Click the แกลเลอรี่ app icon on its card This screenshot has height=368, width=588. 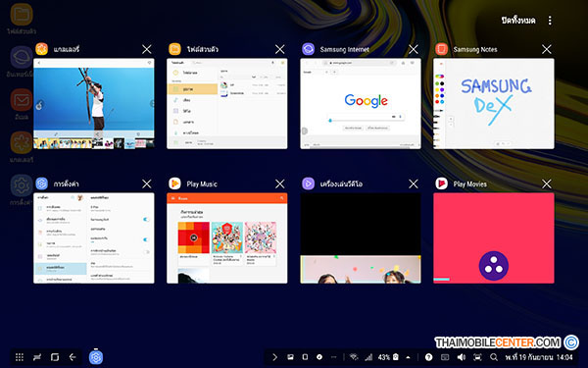[x=41, y=49]
